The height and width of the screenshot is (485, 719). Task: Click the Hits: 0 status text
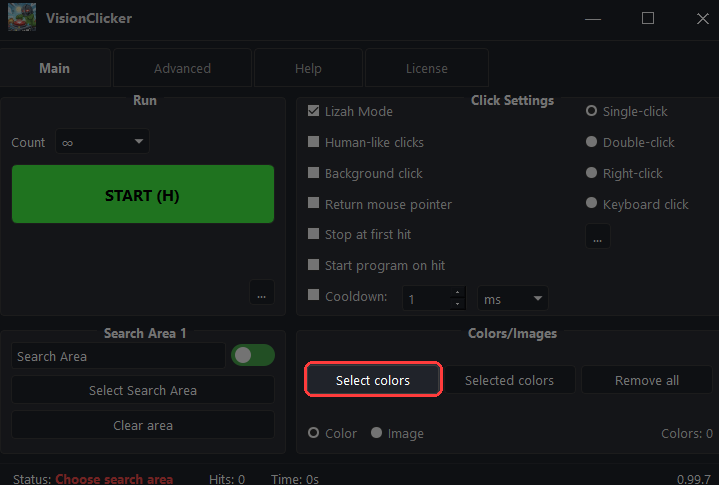click(x=227, y=479)
